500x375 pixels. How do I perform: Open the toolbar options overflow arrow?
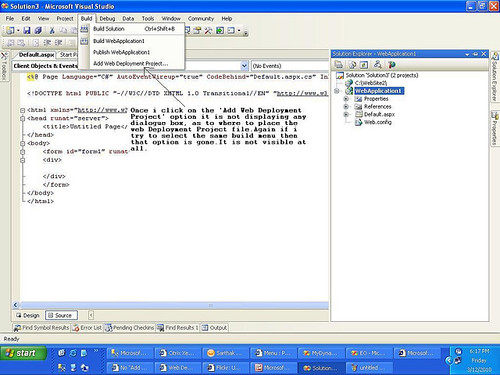pyautogui.click(x=246, y=32)
